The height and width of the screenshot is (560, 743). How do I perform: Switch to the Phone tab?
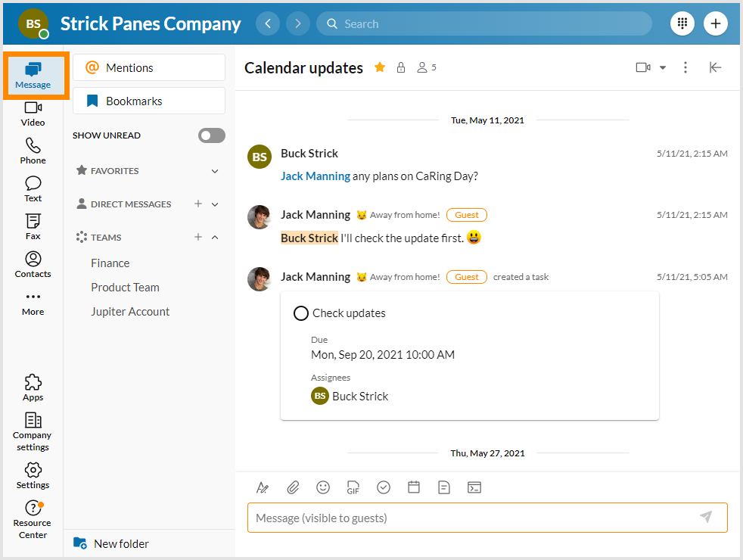tap(33, 151)
